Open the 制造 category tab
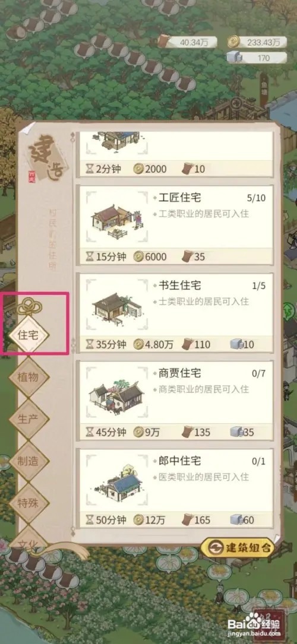 (x=29, y=461)
